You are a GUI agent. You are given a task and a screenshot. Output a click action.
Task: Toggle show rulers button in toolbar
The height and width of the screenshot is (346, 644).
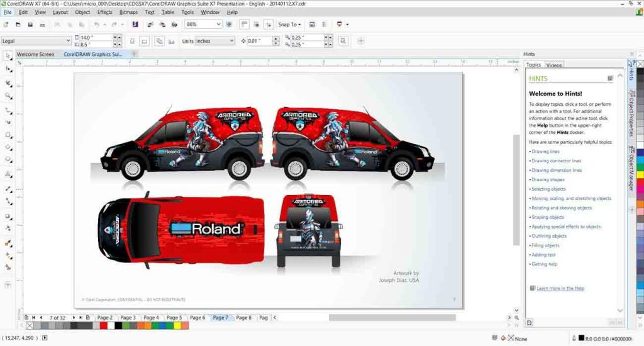[243, 25]
